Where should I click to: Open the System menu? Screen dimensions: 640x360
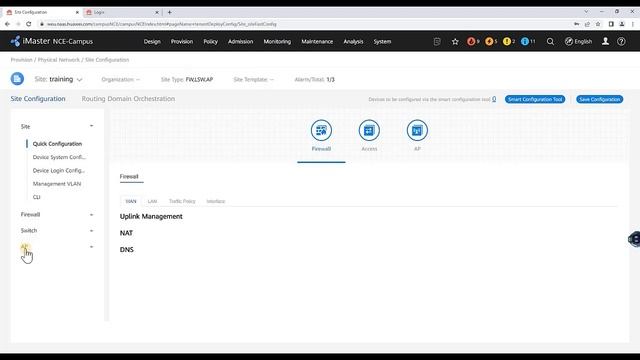pyautogui.click(x=382, y=42)
